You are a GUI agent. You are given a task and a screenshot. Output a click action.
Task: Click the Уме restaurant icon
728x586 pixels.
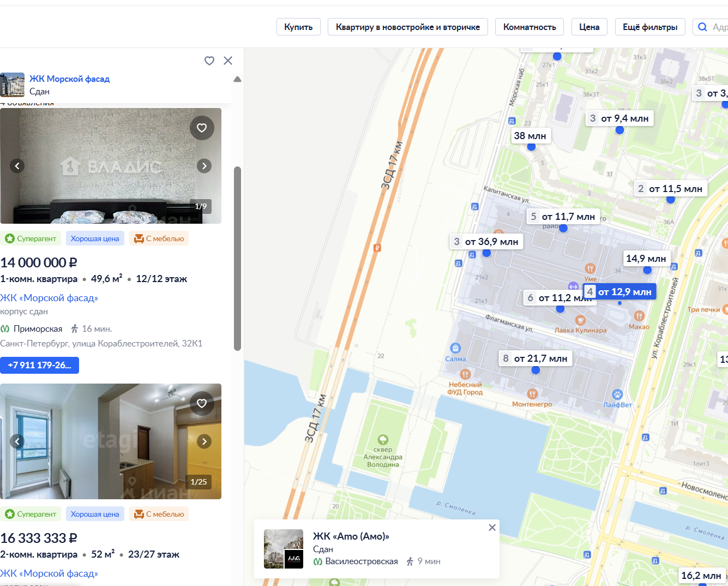coord(590,268)
